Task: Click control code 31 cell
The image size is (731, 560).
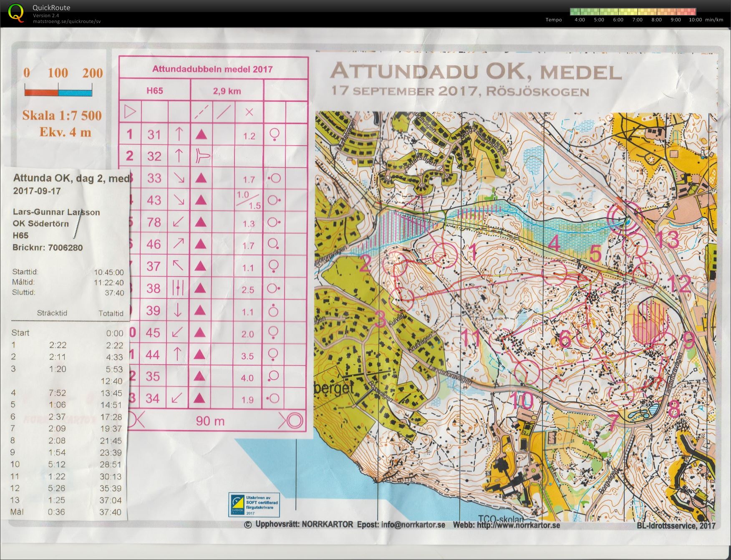Action: click(x=154, y=134)
